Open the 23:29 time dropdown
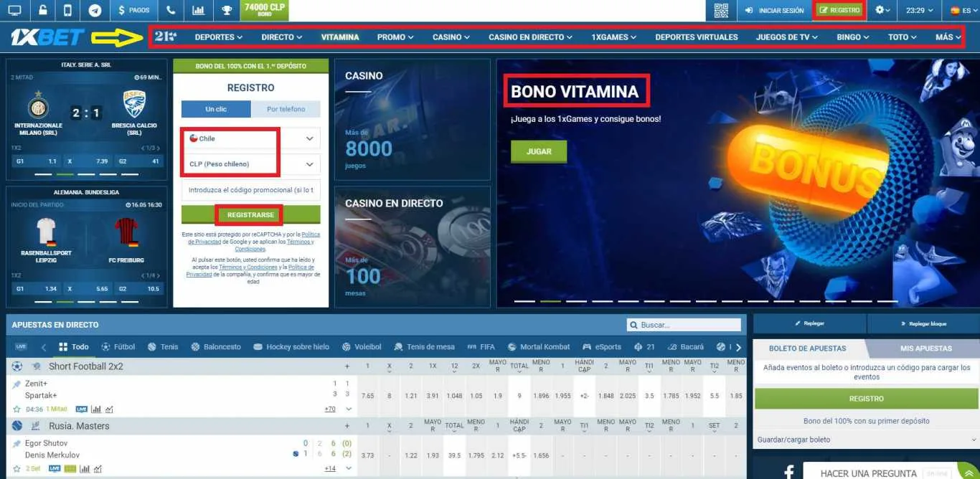The width and height of the screenshot is (980, 479). (x=920, y=11)
